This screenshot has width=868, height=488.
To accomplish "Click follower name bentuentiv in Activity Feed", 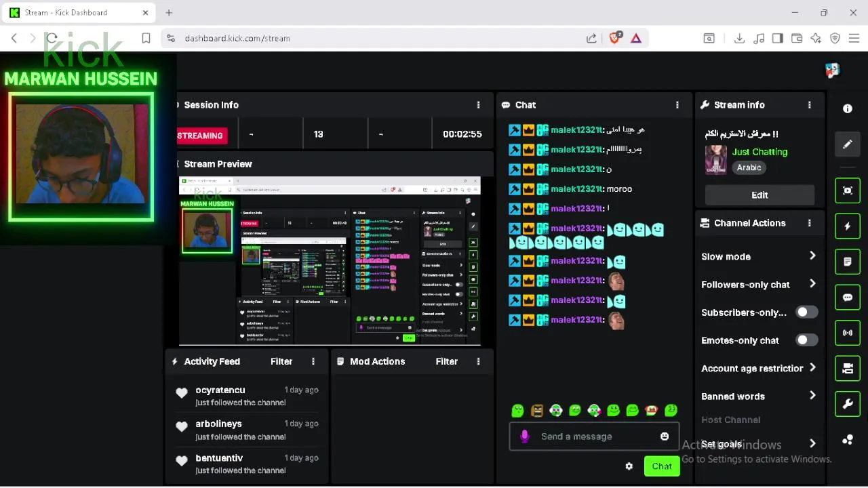I will pyautogui.click(x=219, y=458).
